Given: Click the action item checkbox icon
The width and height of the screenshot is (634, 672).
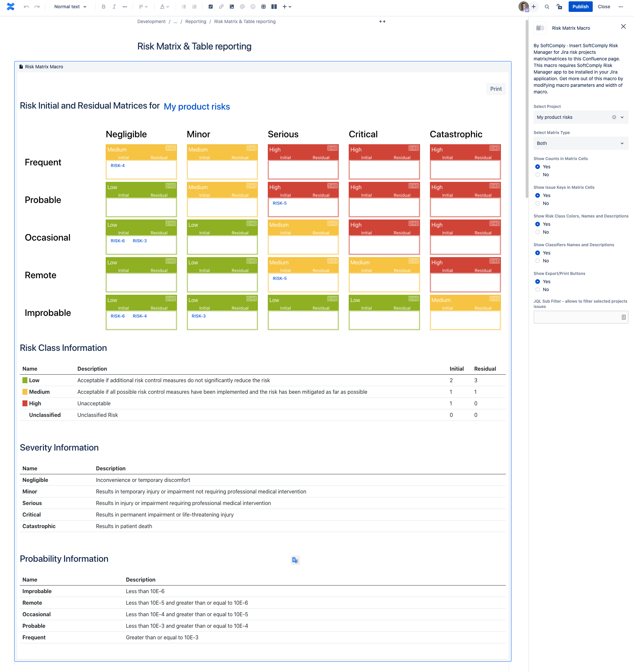Looking at the screenshot, I should click(211, 7).
